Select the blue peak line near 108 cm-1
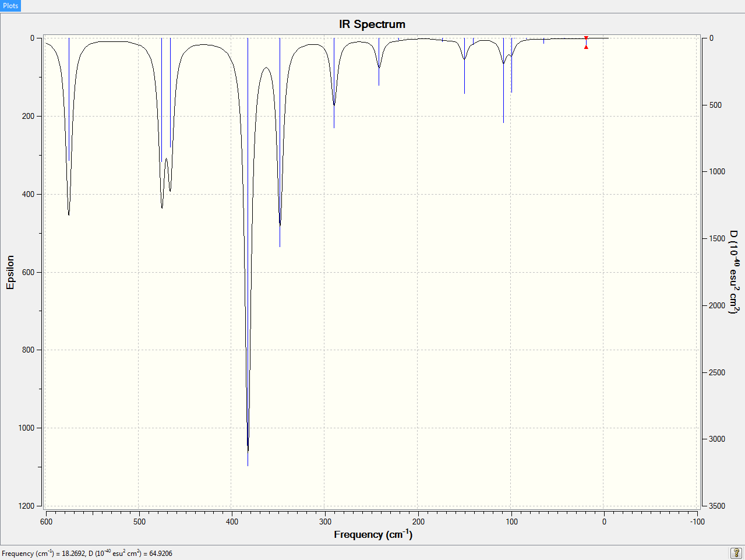 [503, 80]
